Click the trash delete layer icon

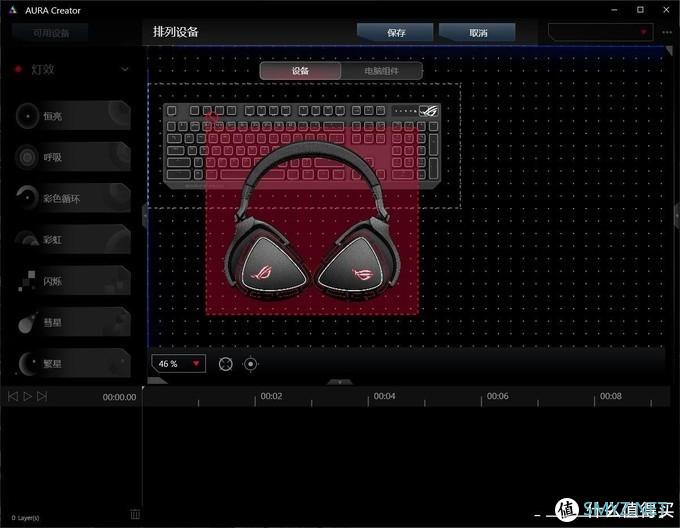(x=135, y=514)
